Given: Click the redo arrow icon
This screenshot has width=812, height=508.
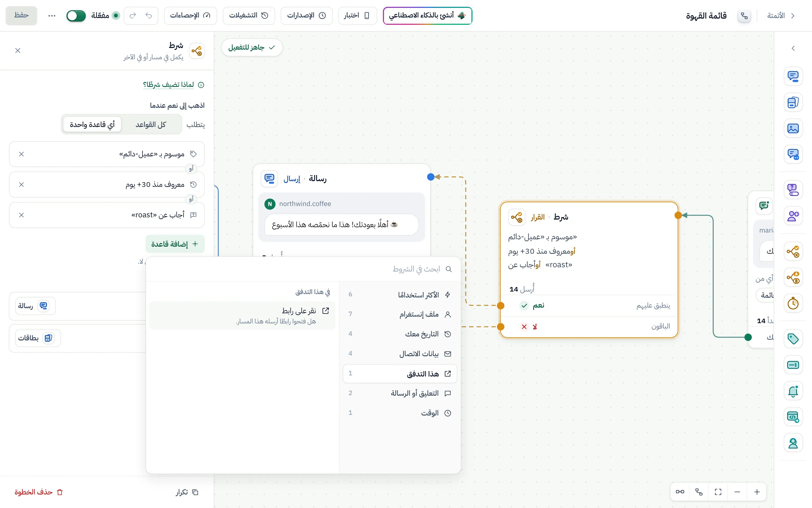Looking at the screenshot, I should click(133, 16).
